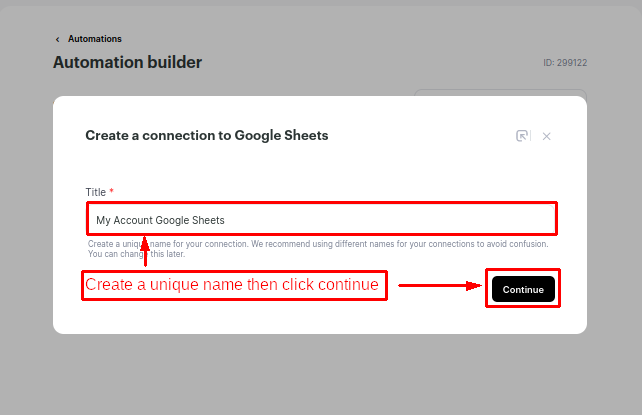The width and height of the screenshot is (642, 415).
Task: Click the Title field label
Action: [x=95, y=191]
